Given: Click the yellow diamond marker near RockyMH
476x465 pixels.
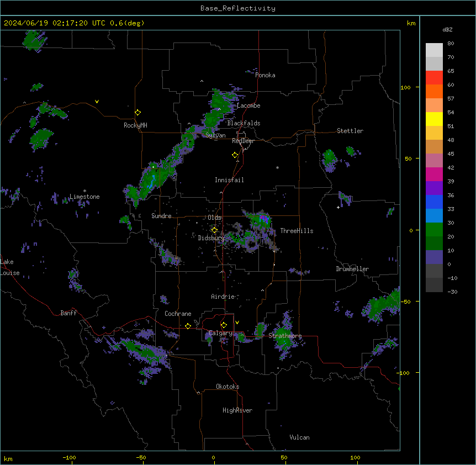Looking at the screenshot, I should tap(137, 113).
